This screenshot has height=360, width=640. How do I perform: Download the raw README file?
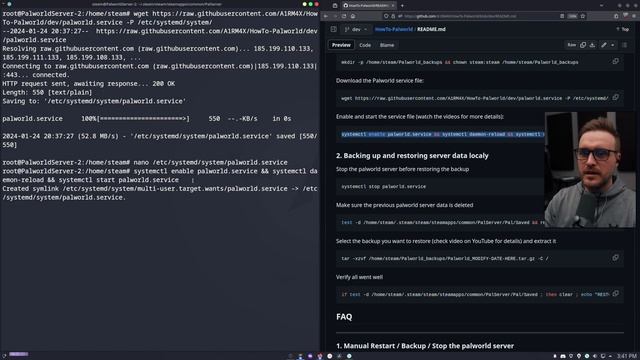click(592, 45)
